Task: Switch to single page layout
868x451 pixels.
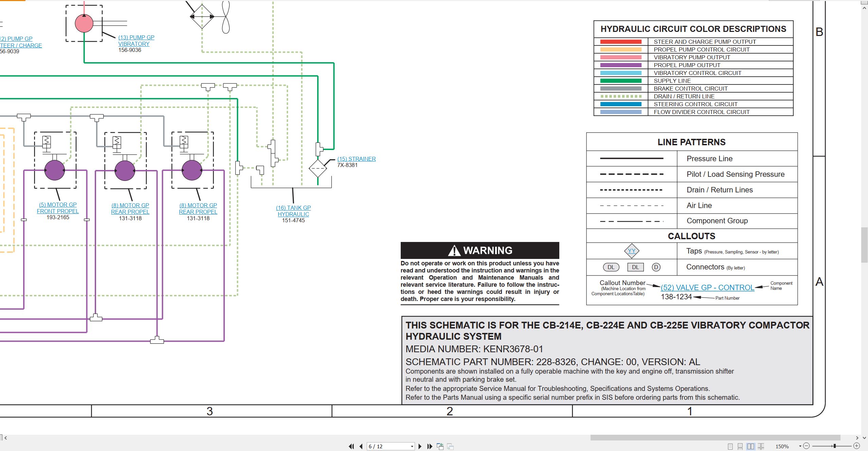Action: 730,447
